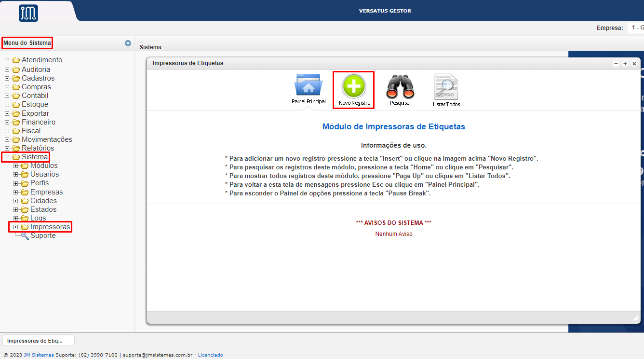Select Usuarios under Sistema
The height and width of the screenshot is (359, 644).
44,174
